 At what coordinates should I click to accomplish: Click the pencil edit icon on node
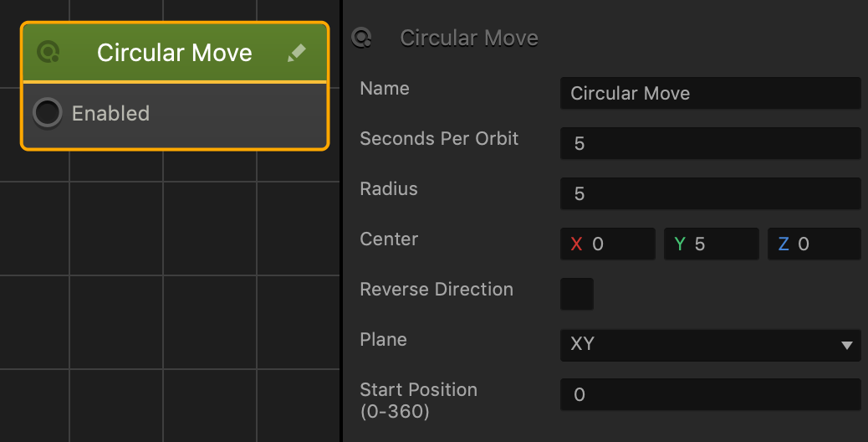[x=297, y=54]
